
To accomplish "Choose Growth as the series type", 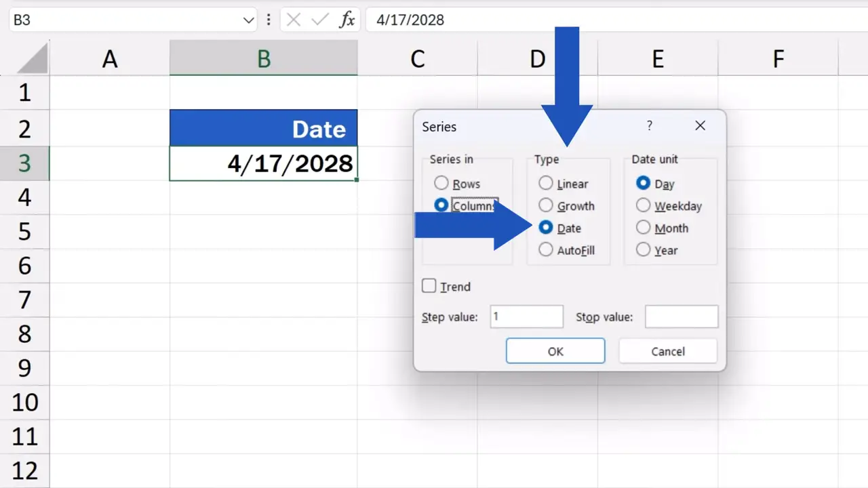I will click(x=546, y=205).
